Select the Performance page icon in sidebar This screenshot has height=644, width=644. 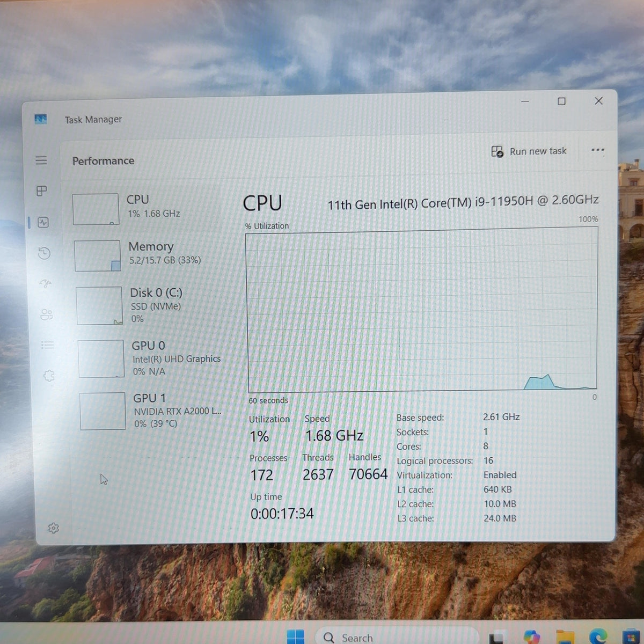pos(43,222)
